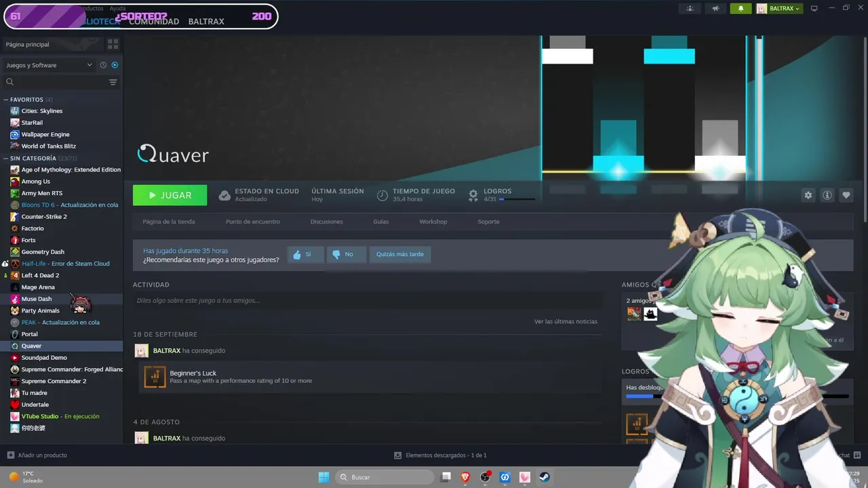This screenshot has width=868, height=488.
Task: Open the friends icon in title bar
Action: point(690,8)
